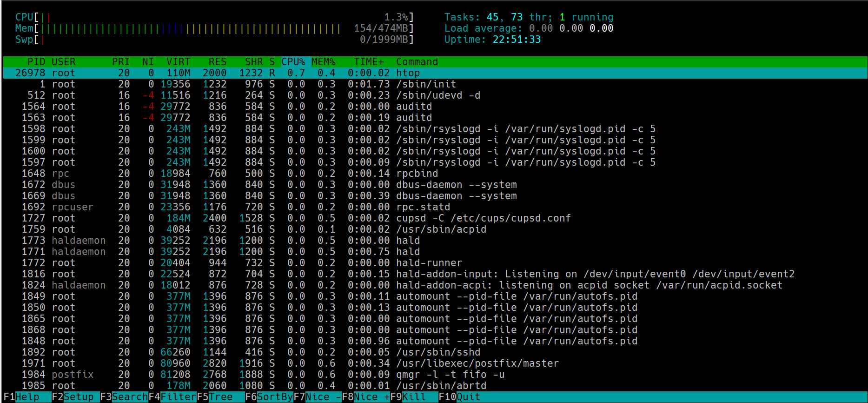Viewport: 868px width, 403px height.
Task: Select the /usr/sbin/acpid process row
Action: point(435,229)
